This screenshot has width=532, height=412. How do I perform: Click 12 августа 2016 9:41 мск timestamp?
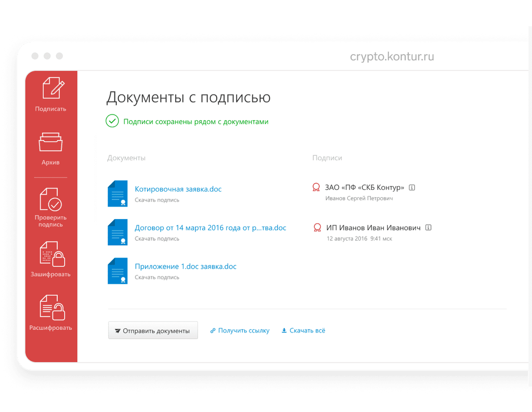click(360, 239)
